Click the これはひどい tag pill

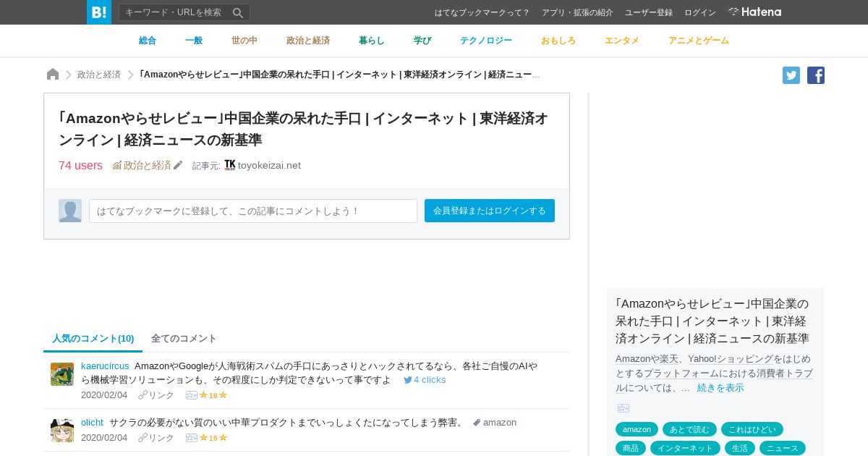752,429
